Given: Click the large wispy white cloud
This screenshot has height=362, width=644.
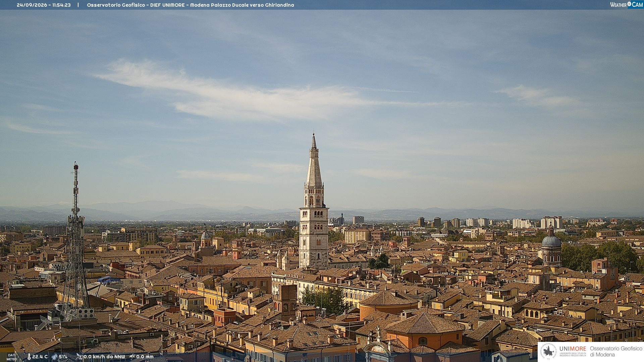Looking at the screenshot, I should pyautogui.click(x=235, y=92).
